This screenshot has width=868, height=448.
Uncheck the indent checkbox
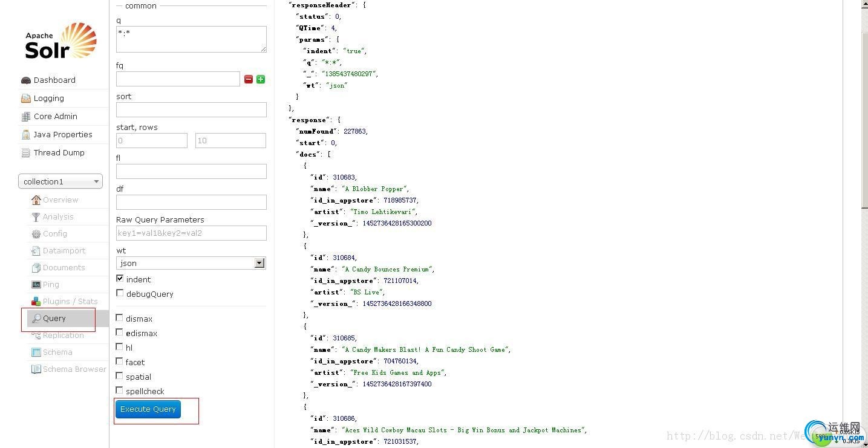pyautogui.click(x=120, y=279)
